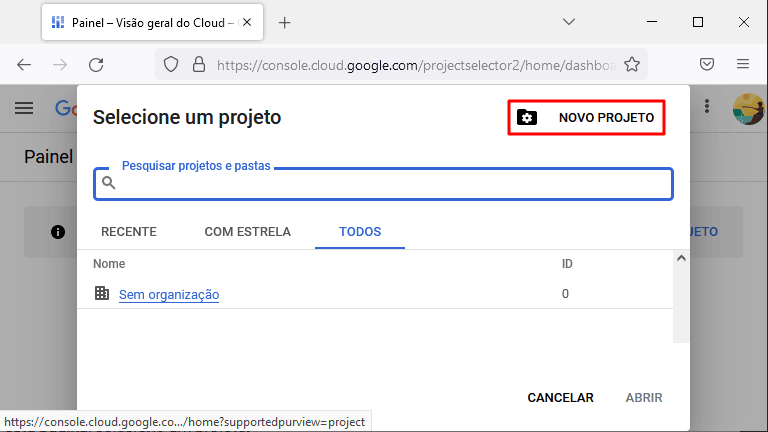
Task: Switch to the RECENTE tab
Action: click(129, 232)
